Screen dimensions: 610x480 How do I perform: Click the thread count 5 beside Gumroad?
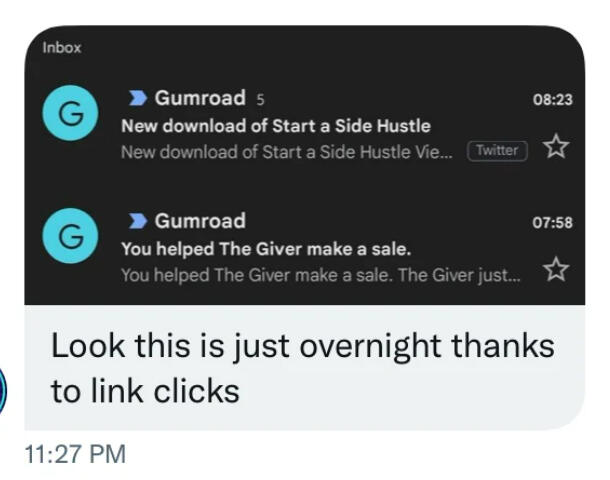(x=260, y=100)
